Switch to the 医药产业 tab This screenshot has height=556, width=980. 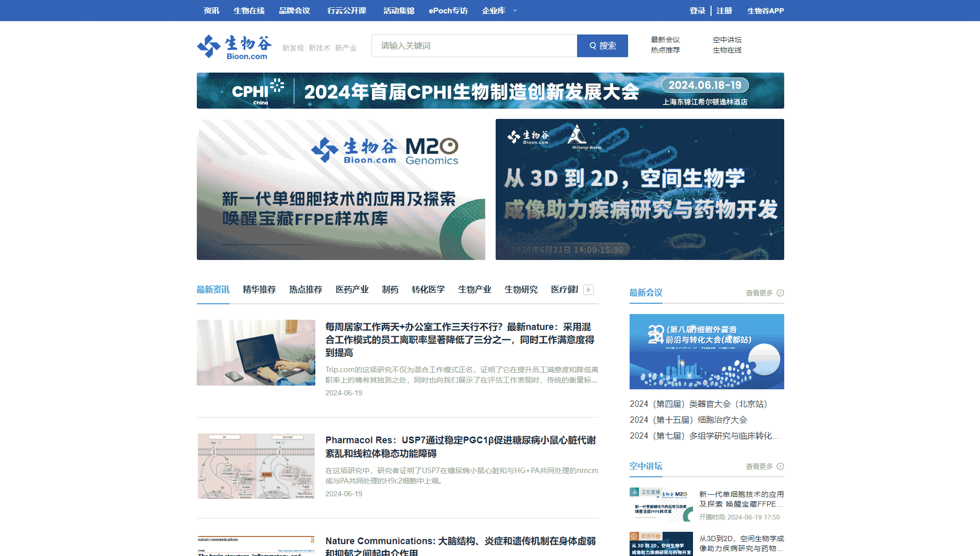click(x=352, y=289)
